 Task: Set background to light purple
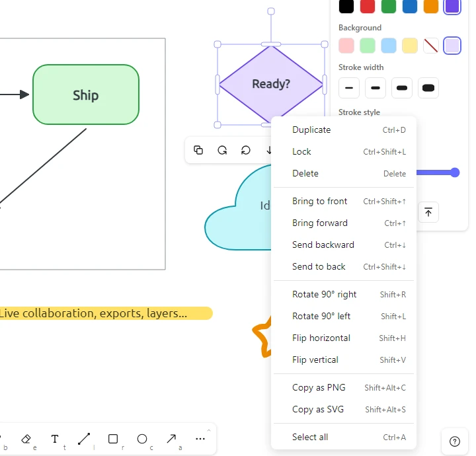452,46
